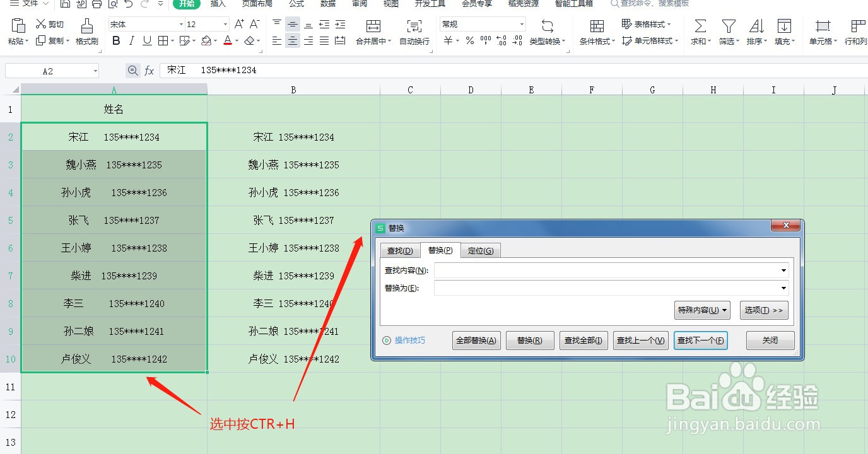Click the increase indent icon
This screenshot has height=454, width=868.
[x=340, y=24]
